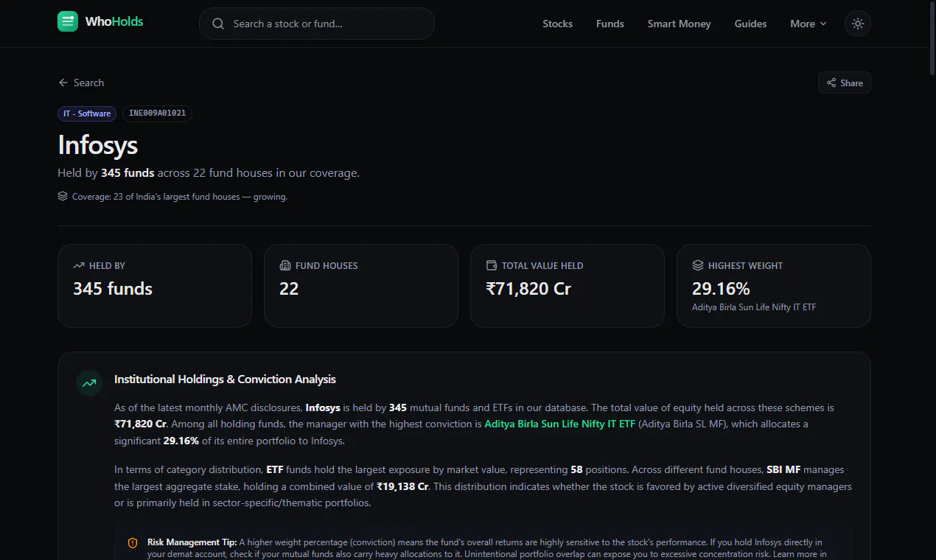Image resolution: width=936 pixels, height=560 pixels.
Task: Open the Funds nav item
Action: coord(610,24)
